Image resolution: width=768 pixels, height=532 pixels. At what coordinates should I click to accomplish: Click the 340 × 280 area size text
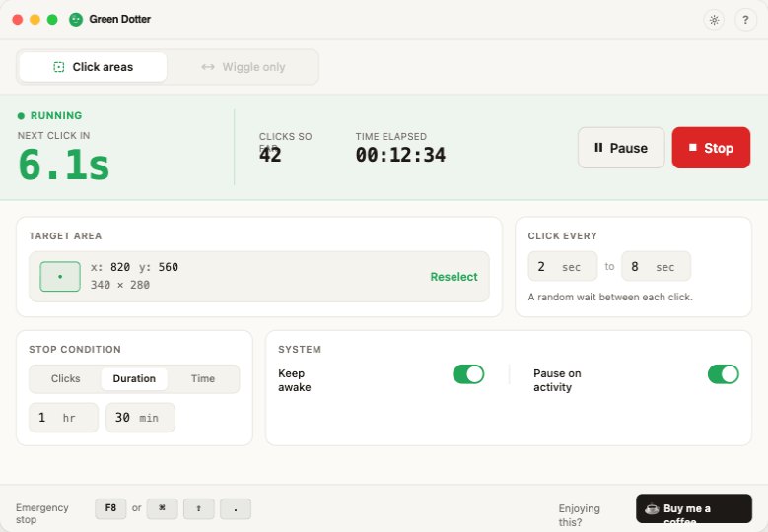(x=120, y=285)
